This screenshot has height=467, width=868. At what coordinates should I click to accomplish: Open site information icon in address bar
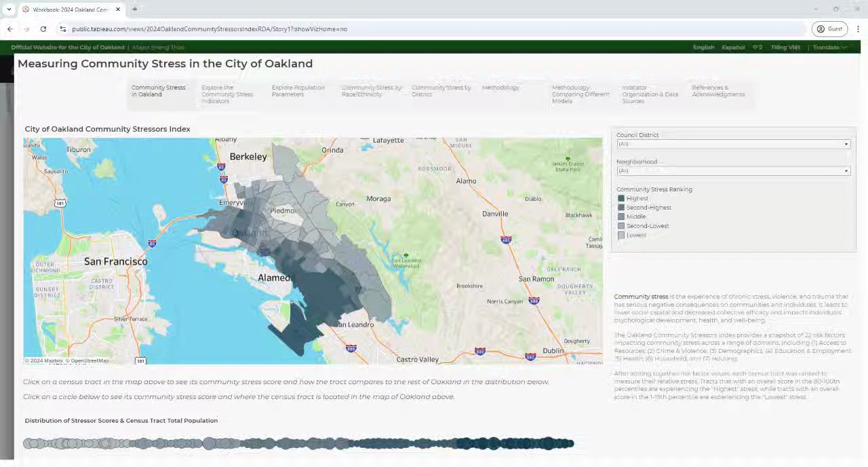click(62, 29)
